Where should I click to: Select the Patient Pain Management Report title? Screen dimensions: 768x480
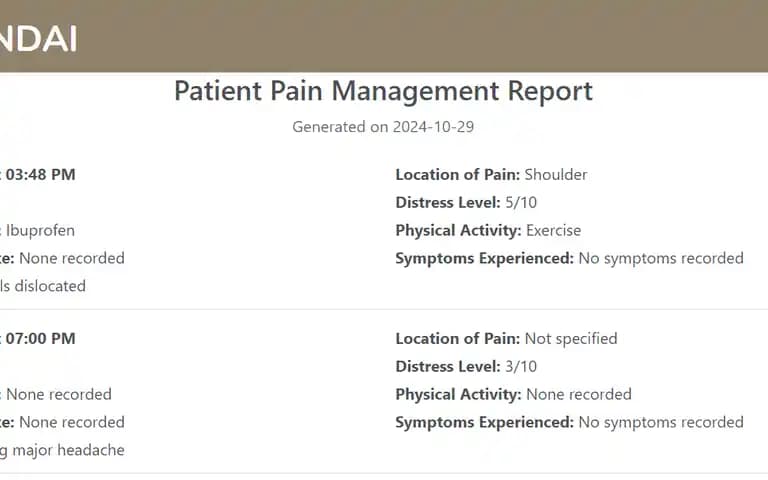[x=384, y=91]
